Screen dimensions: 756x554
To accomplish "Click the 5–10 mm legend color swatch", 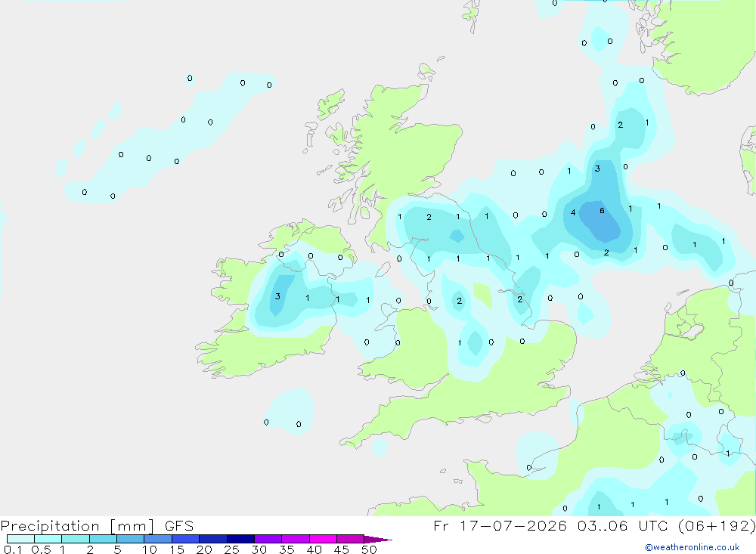I will [131, 539].
